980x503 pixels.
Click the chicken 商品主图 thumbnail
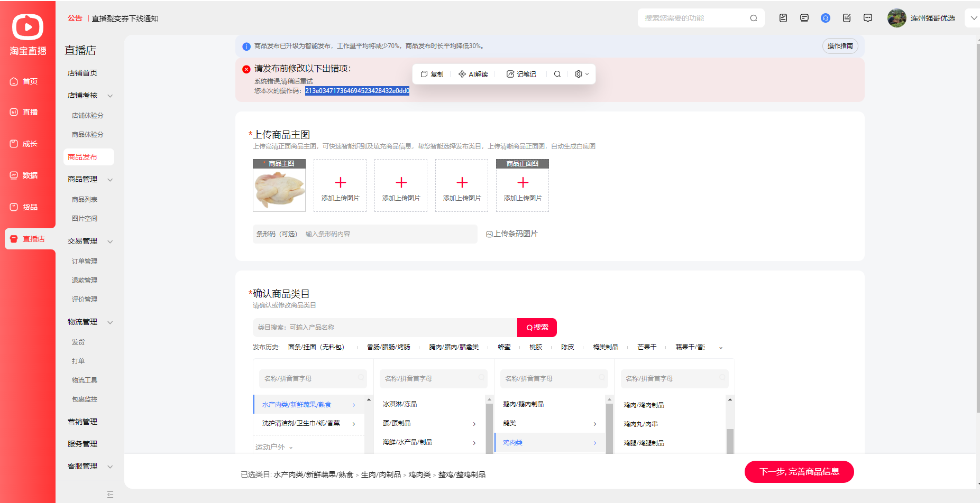(x=279, y=185)
